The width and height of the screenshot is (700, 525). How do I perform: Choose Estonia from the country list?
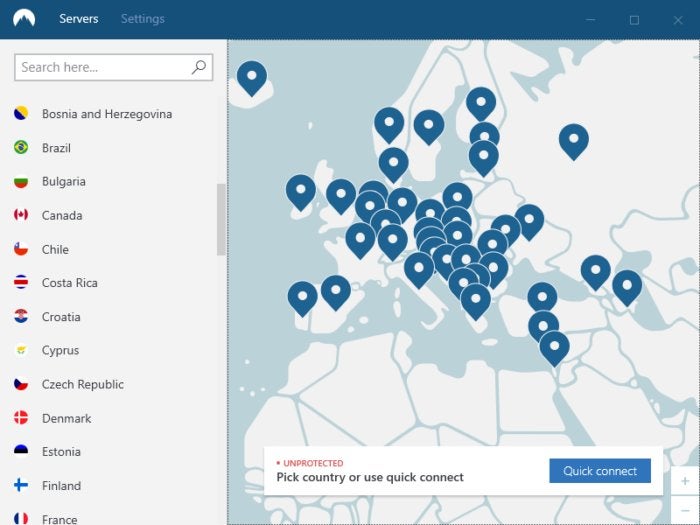pos(61,452)
